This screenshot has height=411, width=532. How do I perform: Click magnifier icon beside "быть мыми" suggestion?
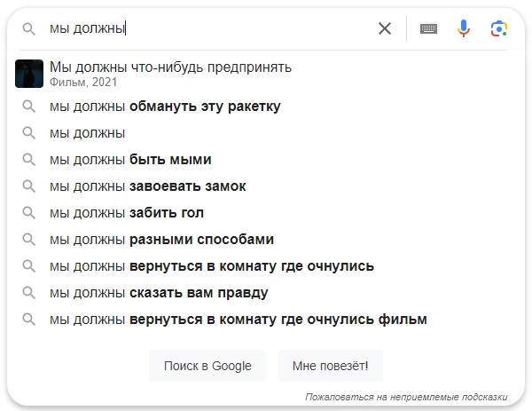click(x=29, y=160)
